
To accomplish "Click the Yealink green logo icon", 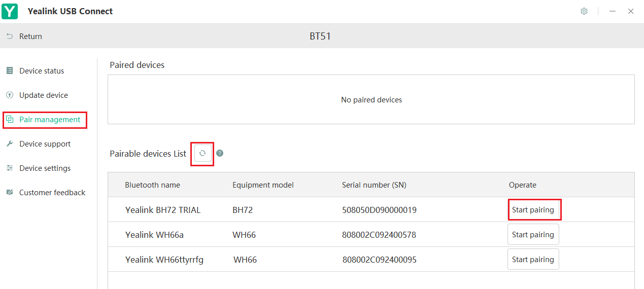I will 10,11.
